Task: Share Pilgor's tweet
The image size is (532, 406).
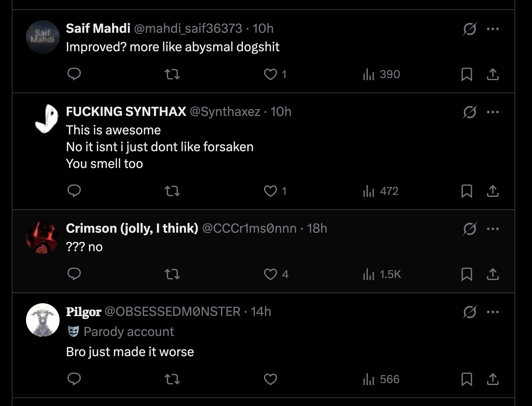Action: click(x=493, y=379)
